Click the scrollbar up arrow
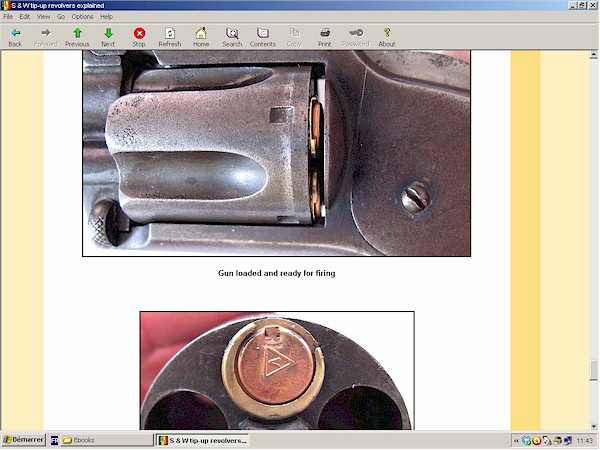Image resolution: width=600 pixels, height=450 pixels. coord(594,55)
